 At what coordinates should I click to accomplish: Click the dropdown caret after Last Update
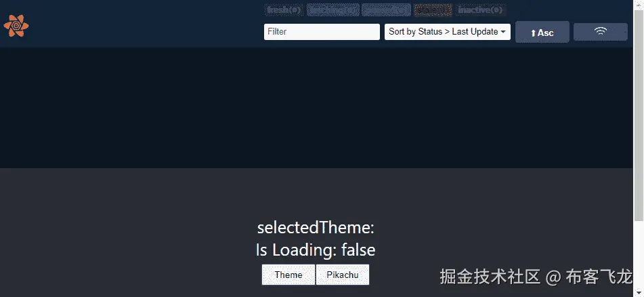(503, 32)
